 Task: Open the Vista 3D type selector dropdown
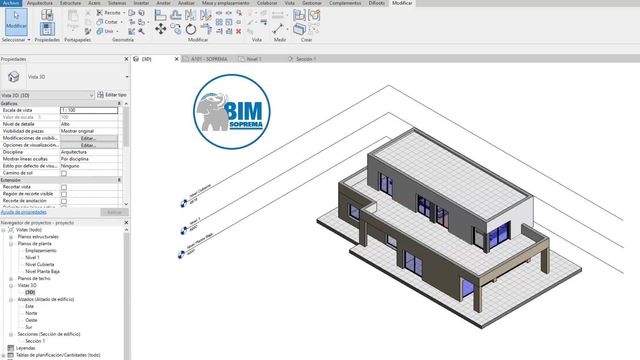127,77
